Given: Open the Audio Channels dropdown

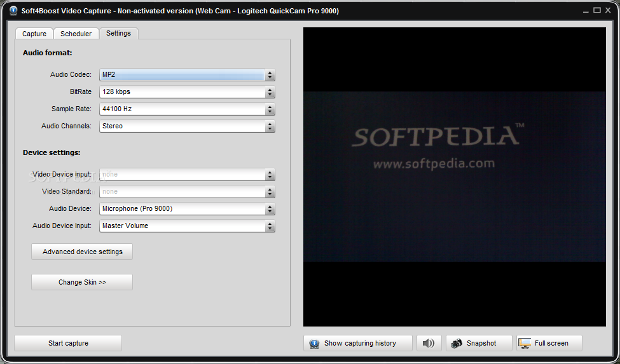Looking at the screenshot, I should 187,126.
